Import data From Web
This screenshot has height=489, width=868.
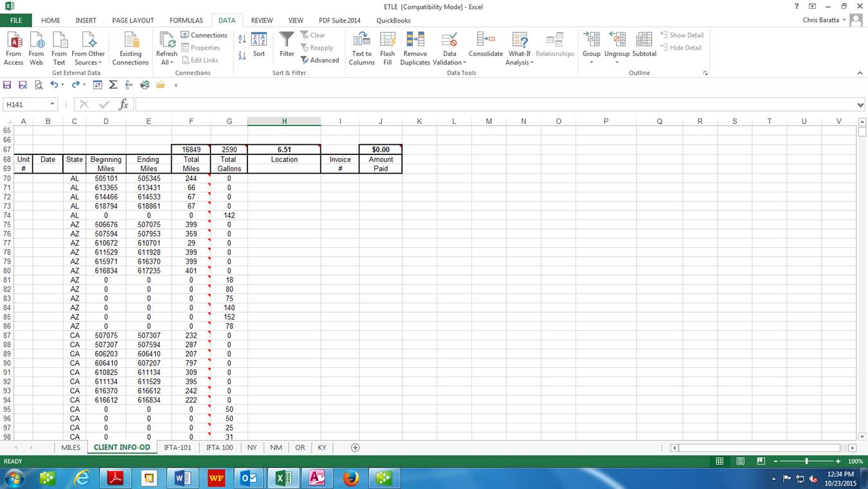36,41
